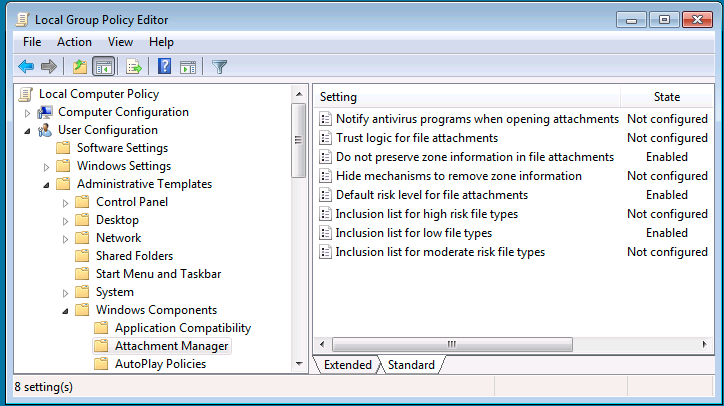Select the AutoPlay Policies folder
This screenshot has height=406, width=724.
(x=160, y=364)
